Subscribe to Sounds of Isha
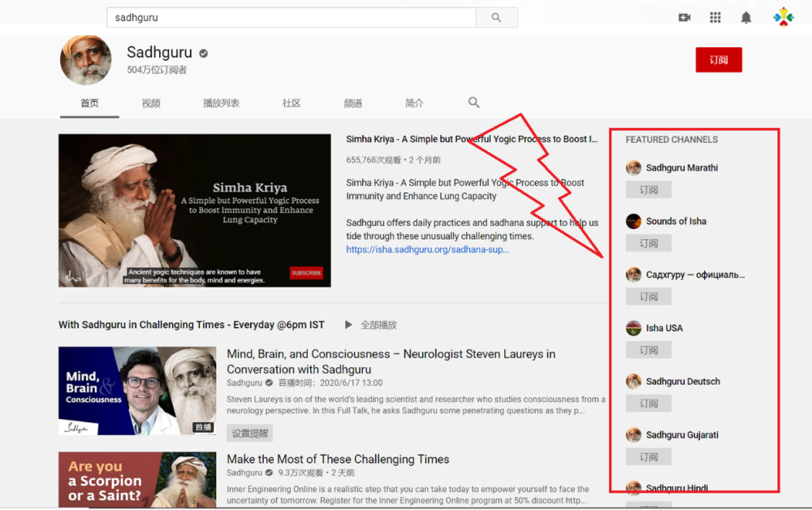Viewport: 812px width, 510px height. (x=648, y=243)
